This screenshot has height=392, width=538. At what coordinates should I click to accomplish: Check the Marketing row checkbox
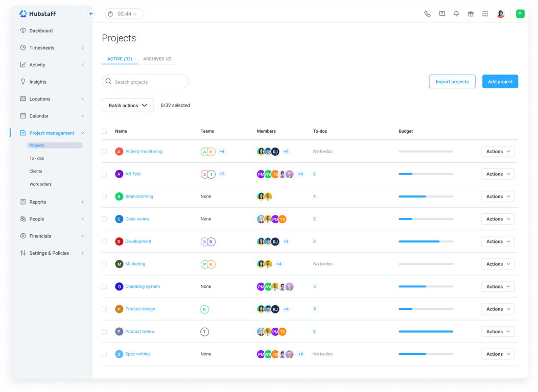click(104, 264)
